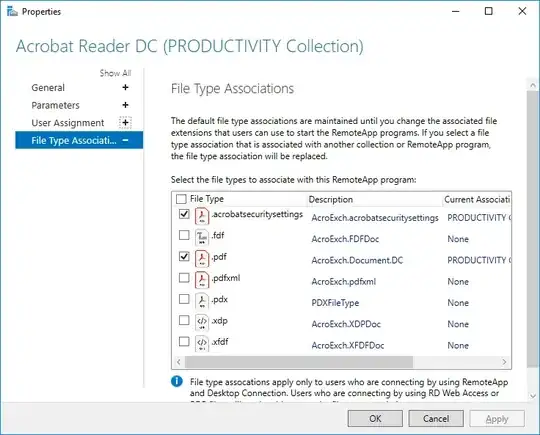Collapse the File Type Associations minus sign
540x435 pixels.
125,140
